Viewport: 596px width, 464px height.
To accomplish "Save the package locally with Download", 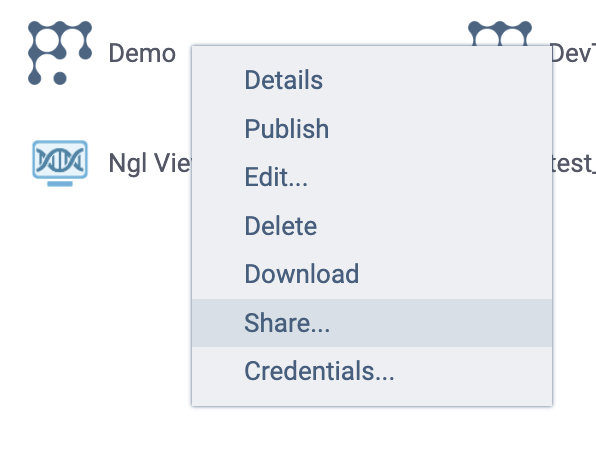I will pos(372,274).
